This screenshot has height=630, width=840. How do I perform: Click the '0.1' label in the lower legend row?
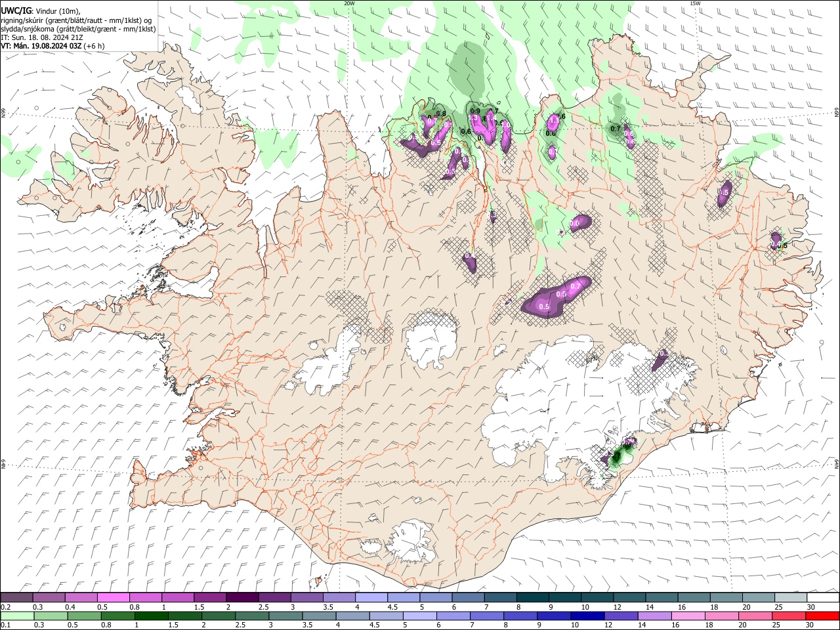click(6, 625)
